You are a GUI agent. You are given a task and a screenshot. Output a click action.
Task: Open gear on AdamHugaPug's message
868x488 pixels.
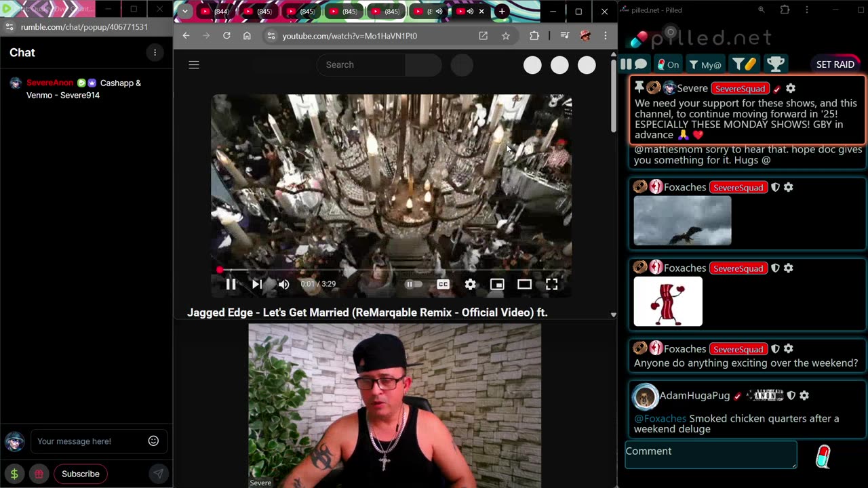click(804, 395)
